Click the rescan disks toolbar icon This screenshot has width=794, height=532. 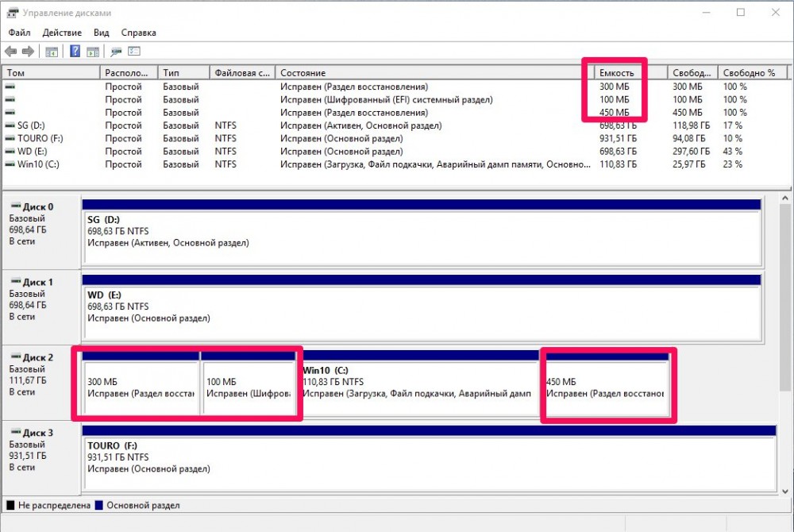[x=116, y=51]
